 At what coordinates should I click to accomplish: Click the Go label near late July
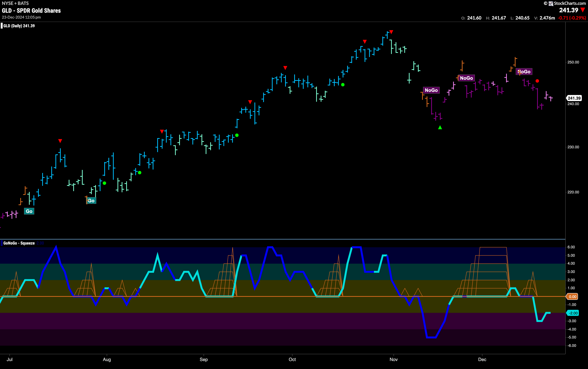click(91, 201)
